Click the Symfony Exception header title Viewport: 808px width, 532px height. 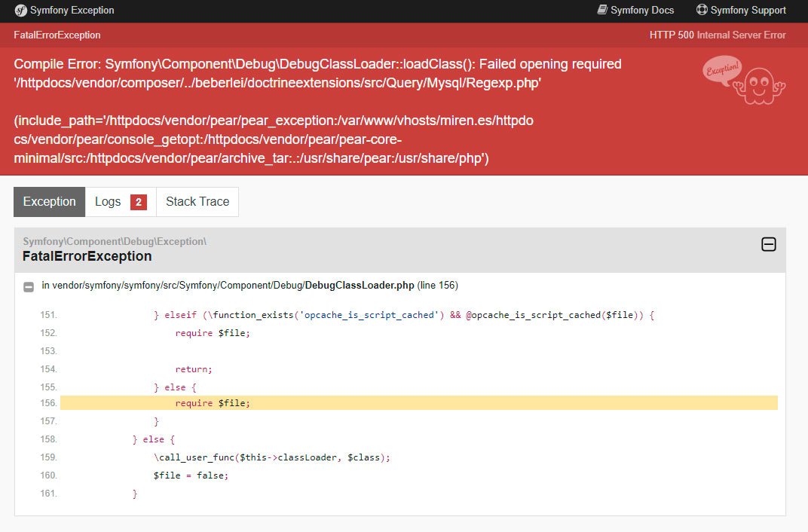72,11
